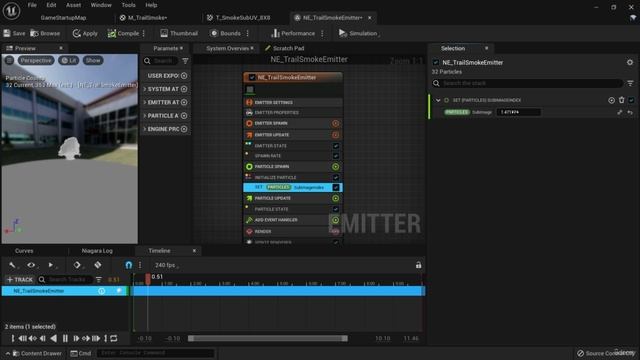
Task: Click the filter icon in Parameters panel
Action: [x=185, y=61]
